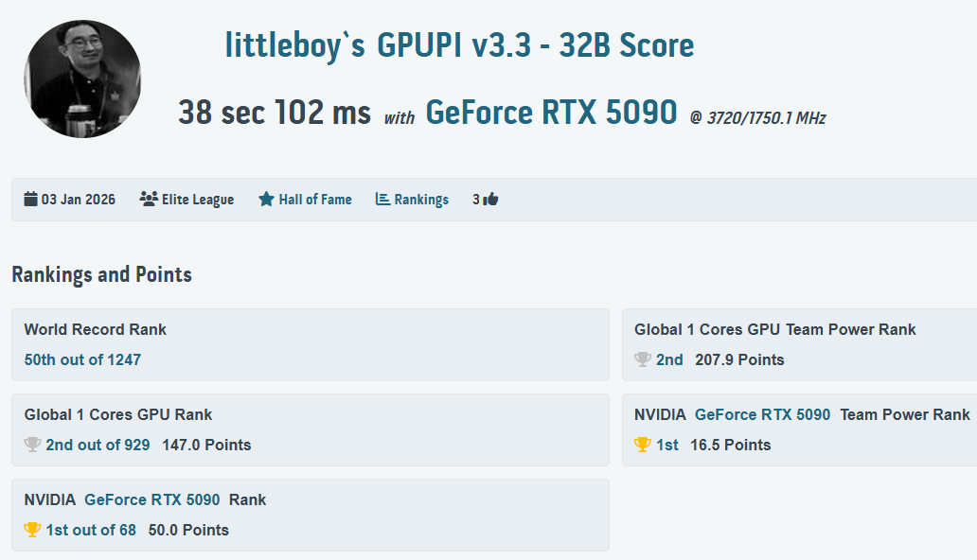Open GeForce RTX 5090 in the Rank card
The height and width of the screenshot is (560, 977).
click(x=155, y=499)
